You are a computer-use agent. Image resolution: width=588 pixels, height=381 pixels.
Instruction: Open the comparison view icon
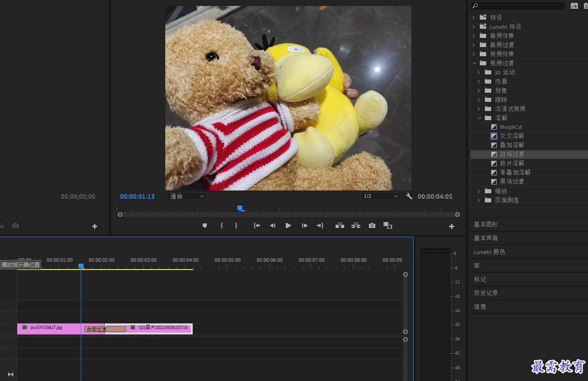click(x=388, y=226)
